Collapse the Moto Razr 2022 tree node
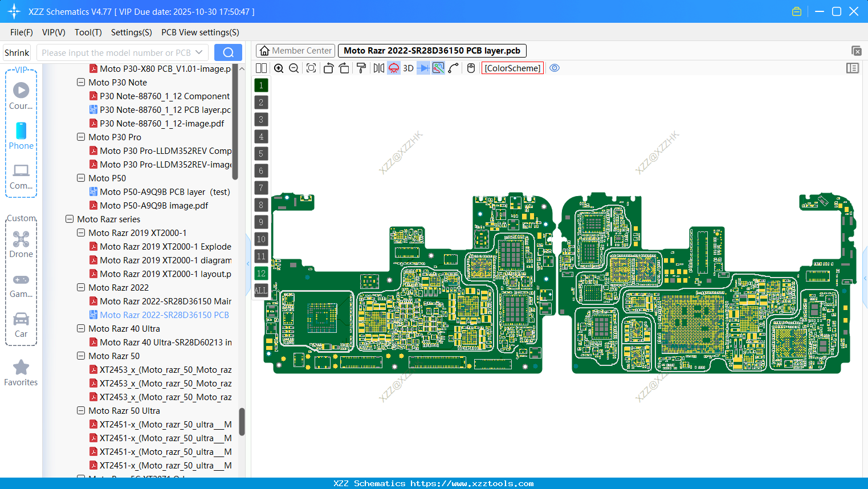 80,287
